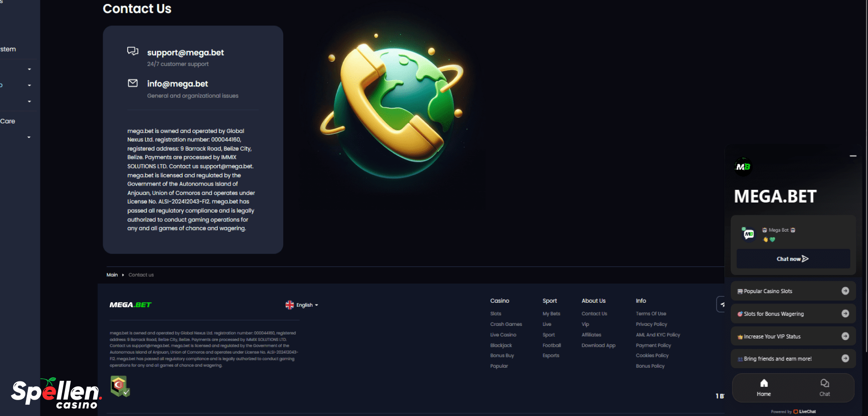Click arrow icon on Popular Casino Slots

[845, 291]
